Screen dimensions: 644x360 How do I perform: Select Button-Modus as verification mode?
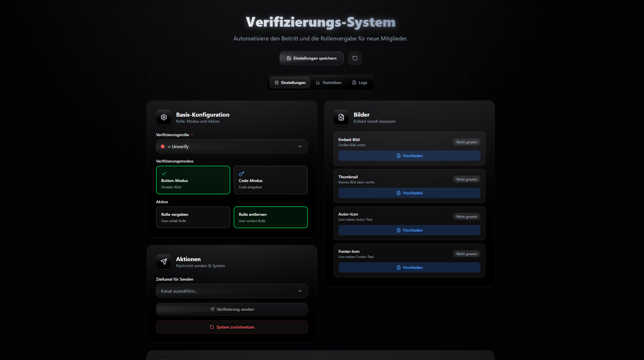point(193,180)
